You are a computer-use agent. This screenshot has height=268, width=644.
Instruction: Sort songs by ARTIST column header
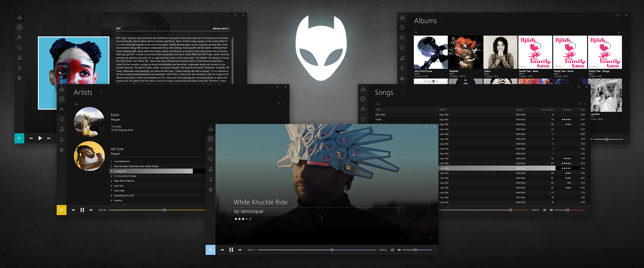pyautogui.click(x=443, y=110)
